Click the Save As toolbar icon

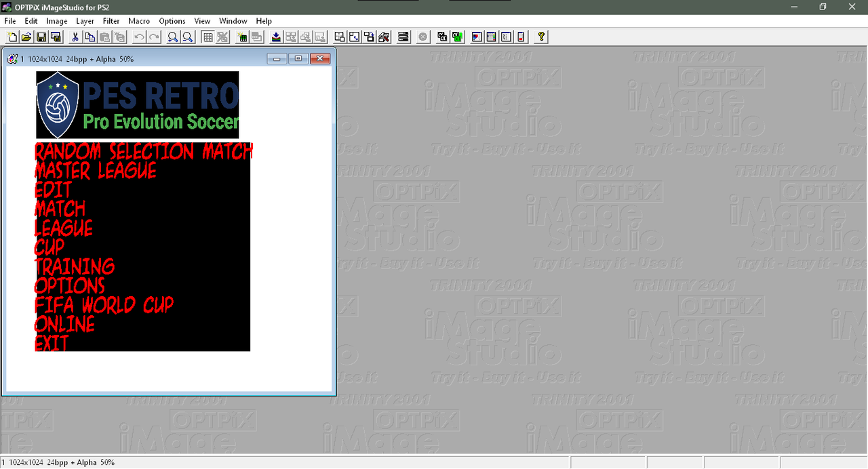(x=56, y=37)
